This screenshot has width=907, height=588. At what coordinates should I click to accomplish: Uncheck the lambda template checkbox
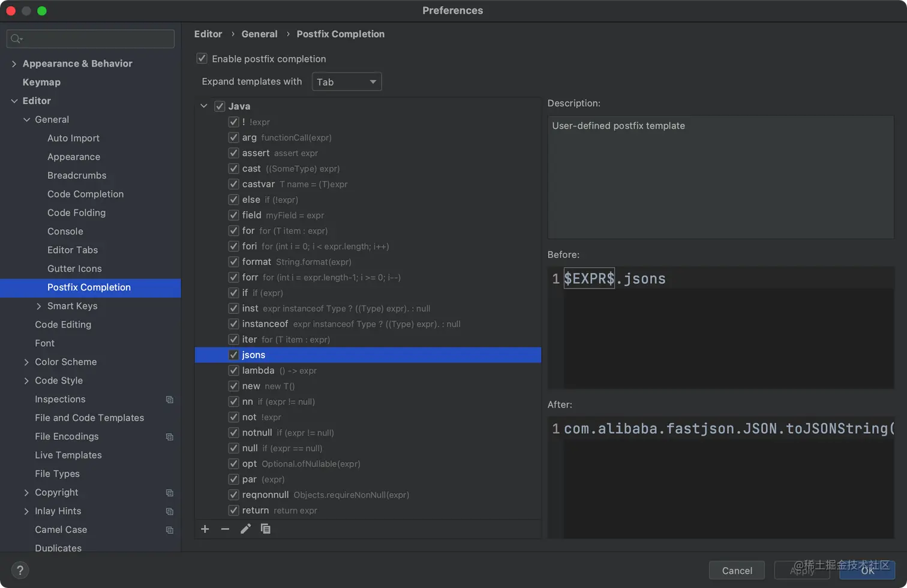[x=234, y=370]
